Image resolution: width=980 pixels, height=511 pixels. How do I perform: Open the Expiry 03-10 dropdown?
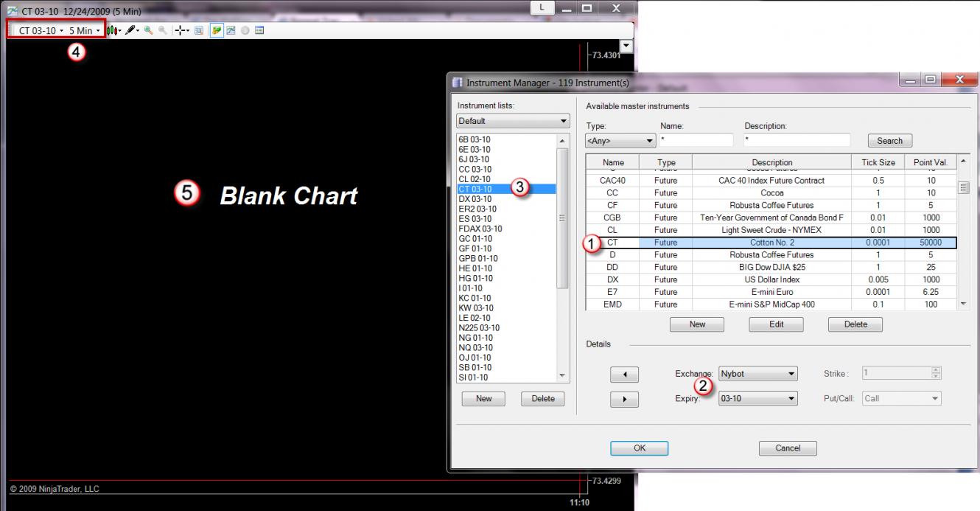[x=758, y=398]
